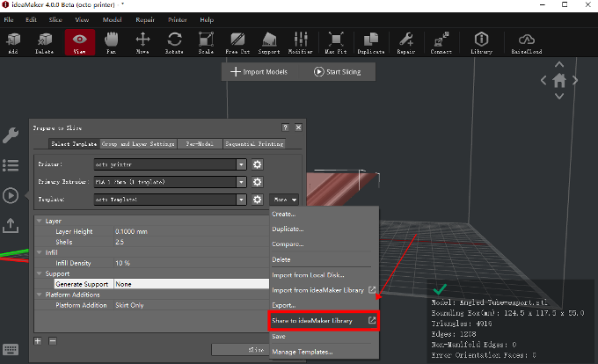Image resolution: width=598 pixels, height=364 pixels.
Task: Open the RaiseCloud toolbar icon
Action: tap(527, 43)
